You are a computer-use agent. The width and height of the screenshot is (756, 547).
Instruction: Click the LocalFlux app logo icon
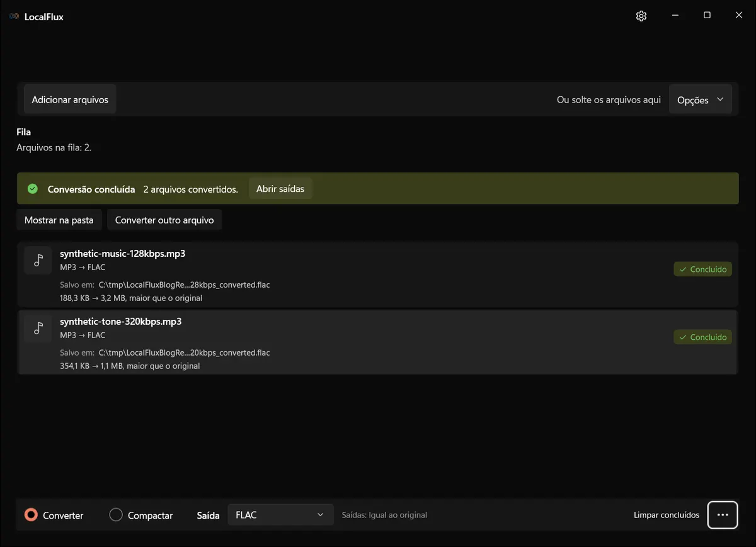pos(14,16)
